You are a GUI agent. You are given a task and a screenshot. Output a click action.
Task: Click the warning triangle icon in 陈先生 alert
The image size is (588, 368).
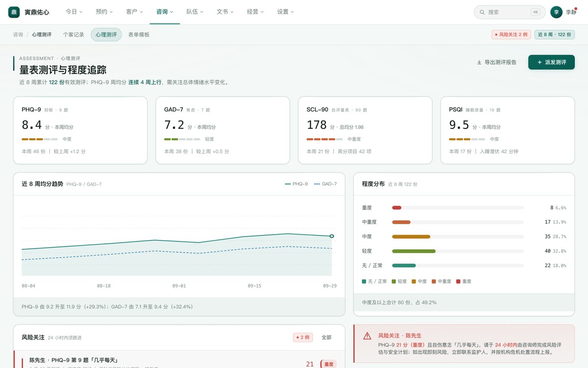367,336
